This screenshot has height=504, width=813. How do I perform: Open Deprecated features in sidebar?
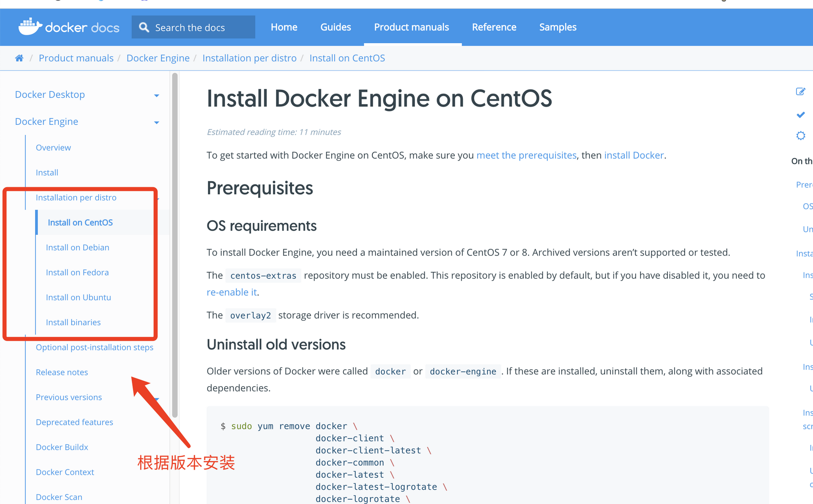(75, 422)
